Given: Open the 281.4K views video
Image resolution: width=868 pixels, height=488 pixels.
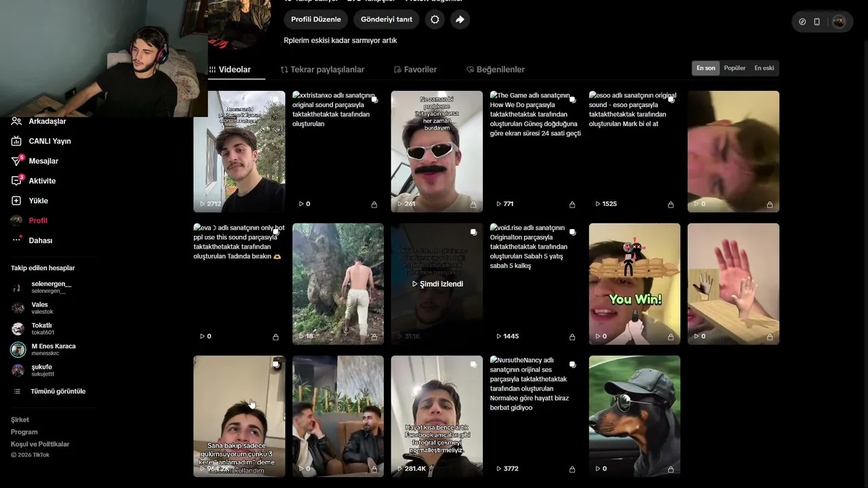Looking at the screenshot, I should (x=437, y=416).
